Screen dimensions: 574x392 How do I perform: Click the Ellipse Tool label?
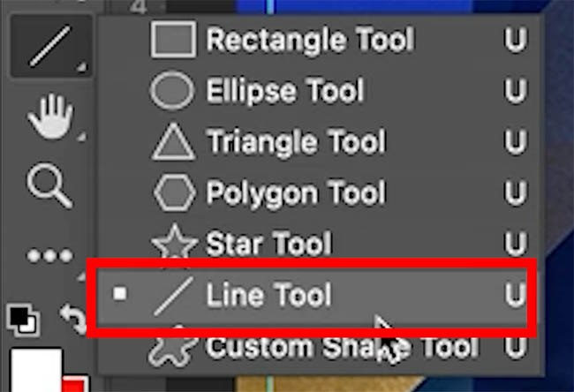pos(285,90)
